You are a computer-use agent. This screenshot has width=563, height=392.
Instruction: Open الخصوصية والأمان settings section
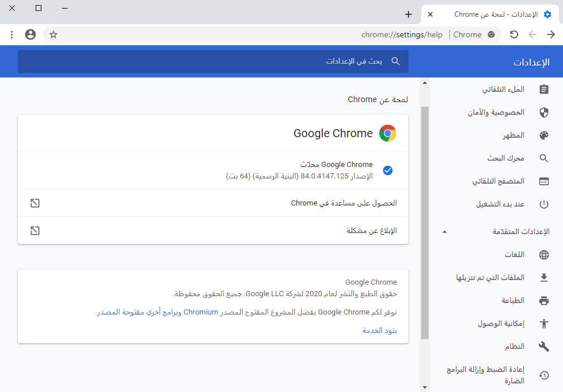point(496,112)
